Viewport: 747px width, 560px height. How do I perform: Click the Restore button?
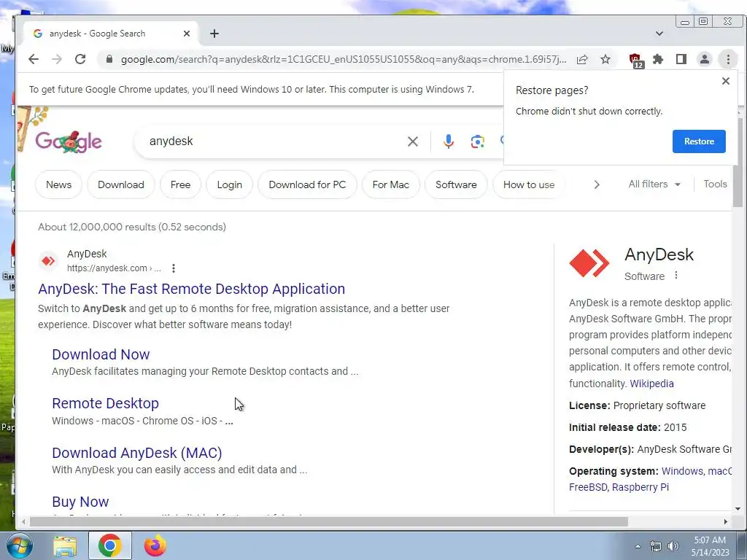(699, 141)
